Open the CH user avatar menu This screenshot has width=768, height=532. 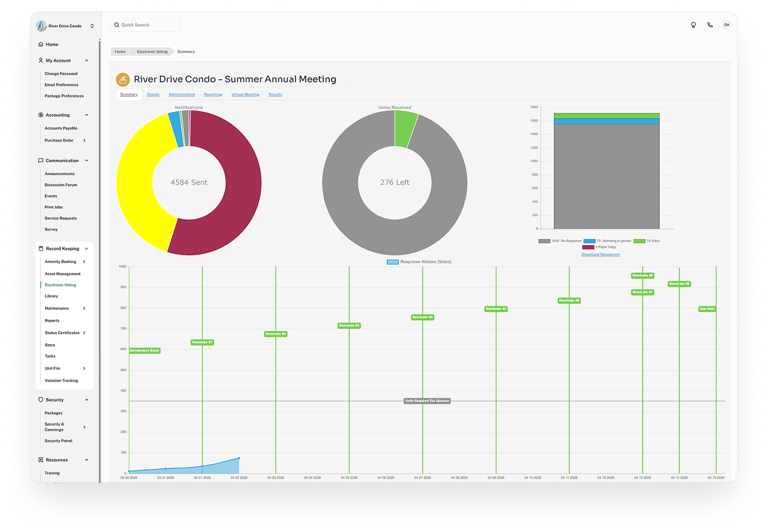727,25
